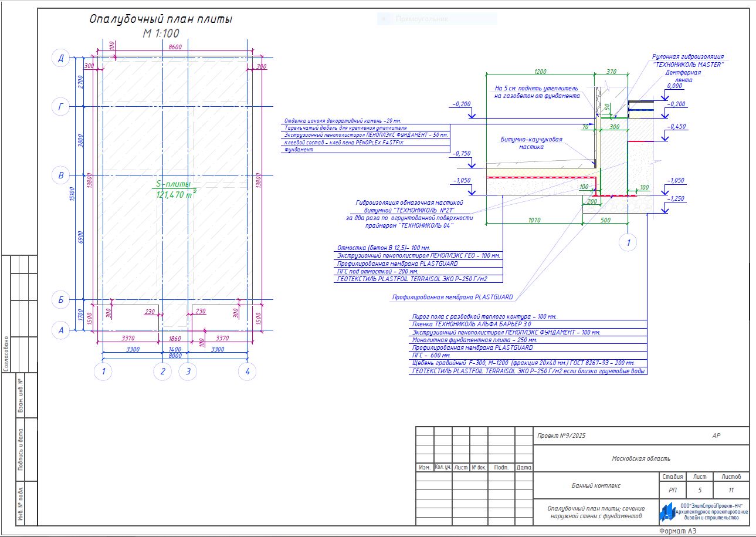Image resolution: width=756 pixels, height=537 pixels.
Task: Click the dimension '1070' below the section
Action: point(533,220)
